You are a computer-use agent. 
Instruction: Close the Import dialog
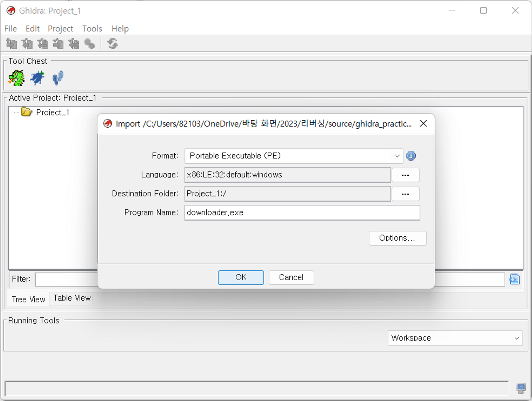point(423,124)
